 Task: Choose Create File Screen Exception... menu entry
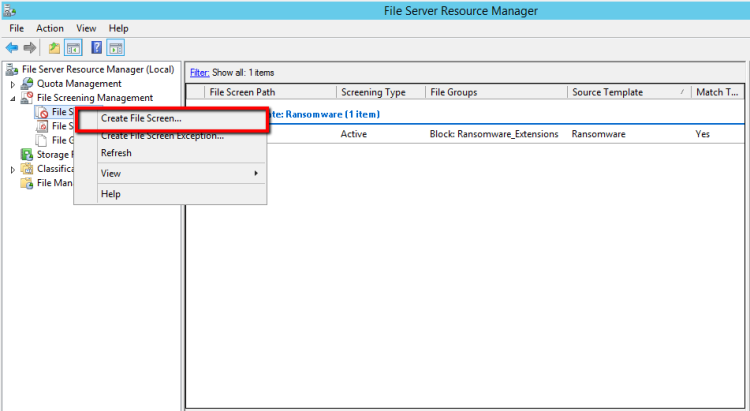coord(162,136)
